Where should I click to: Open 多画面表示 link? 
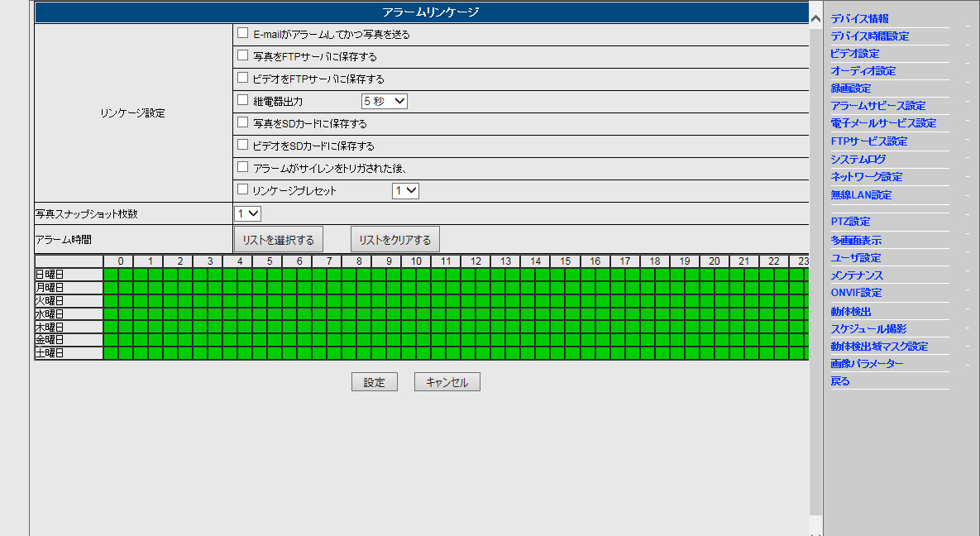pos(856,241)
